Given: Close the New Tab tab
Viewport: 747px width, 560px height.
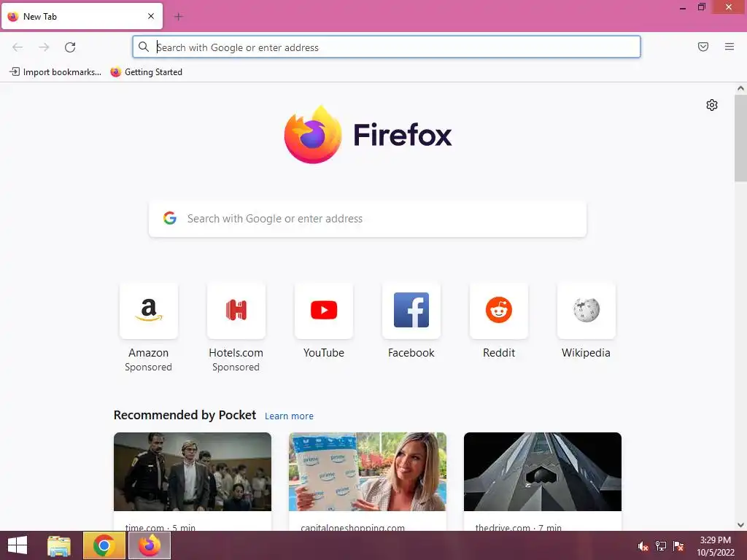Looking at the screenshot, I should click(x=151, y=16).
